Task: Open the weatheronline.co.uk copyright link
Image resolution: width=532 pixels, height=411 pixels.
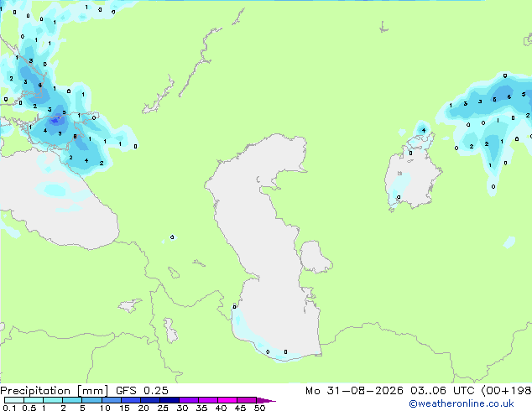Action: pos(461,403)
